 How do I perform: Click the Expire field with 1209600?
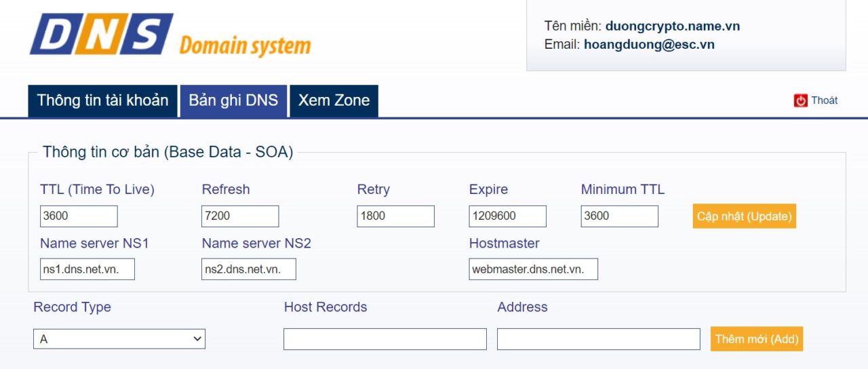coord(508,216)
